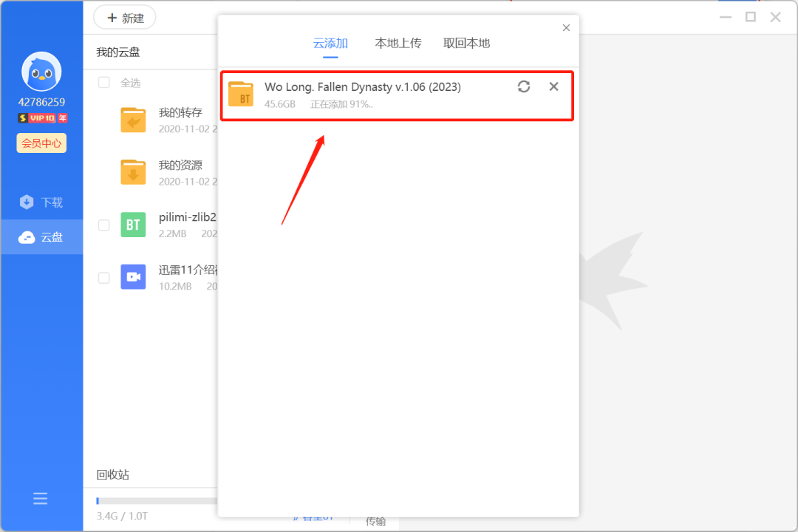This screenshot has width=798, height=532.
Task: Click the user ID 42786259
Action: click(41, 102)
